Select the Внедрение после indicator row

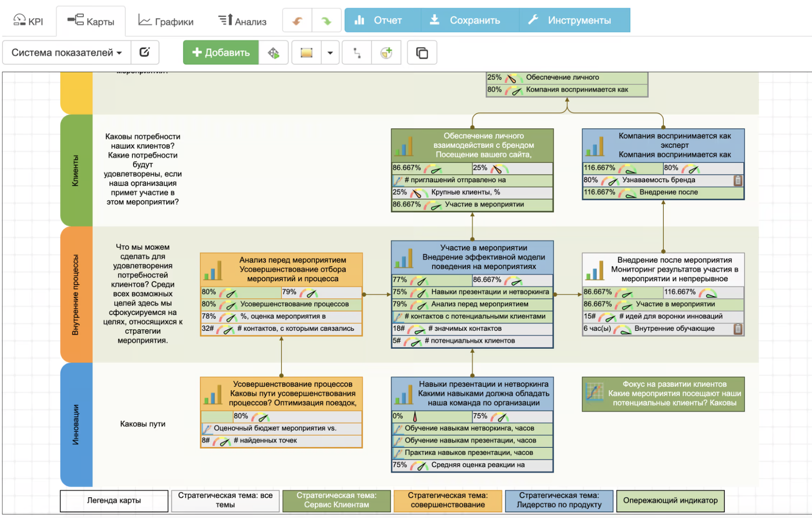[663, 192]
